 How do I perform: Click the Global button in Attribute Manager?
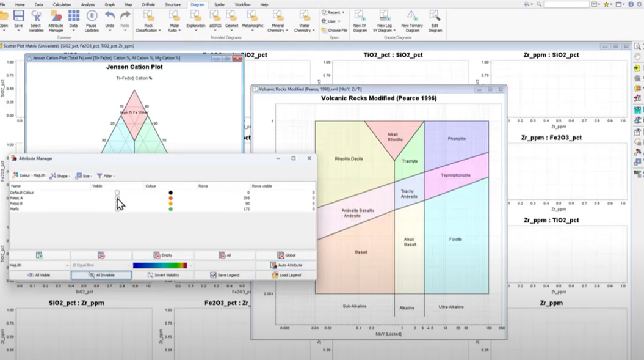click(x=286, y=255)
